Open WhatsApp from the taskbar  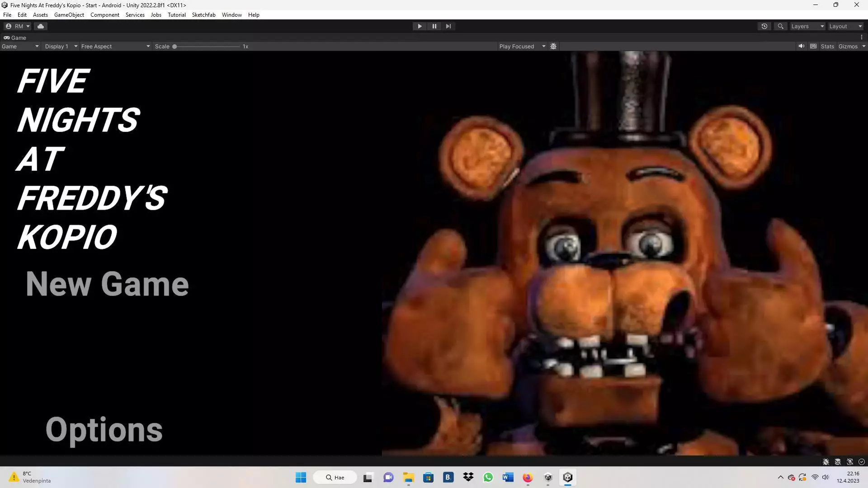click(x=488, y=477)
